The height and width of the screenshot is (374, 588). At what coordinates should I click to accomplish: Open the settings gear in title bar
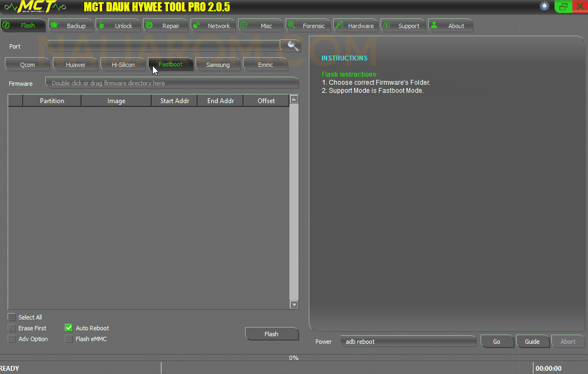click(x=544, y=6)
